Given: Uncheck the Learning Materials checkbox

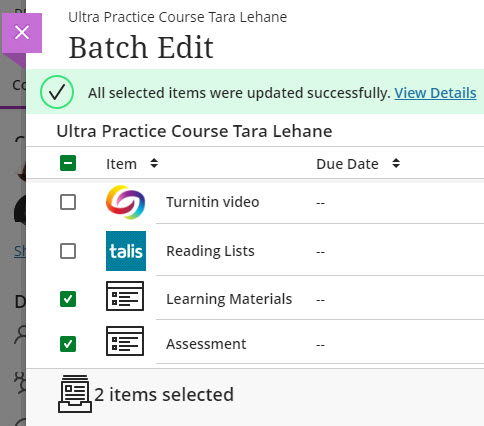Looking at the screenshot, I should tap(68, 299).
